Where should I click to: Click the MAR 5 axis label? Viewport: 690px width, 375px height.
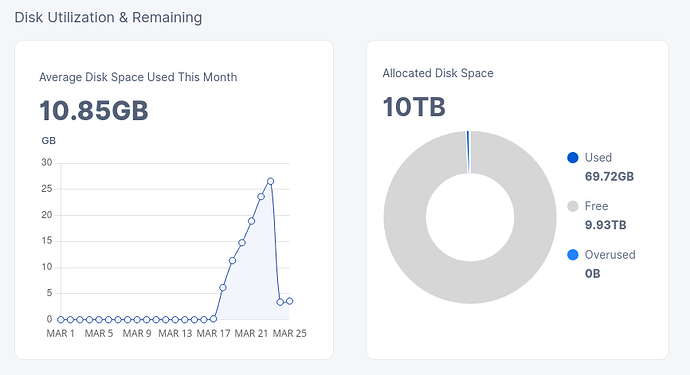(x=99, y=334)
